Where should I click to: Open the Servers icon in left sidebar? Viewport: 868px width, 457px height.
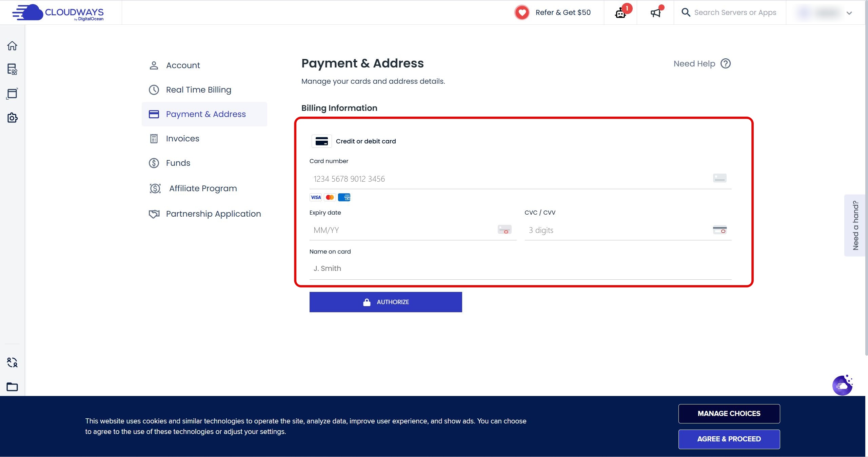12,69
